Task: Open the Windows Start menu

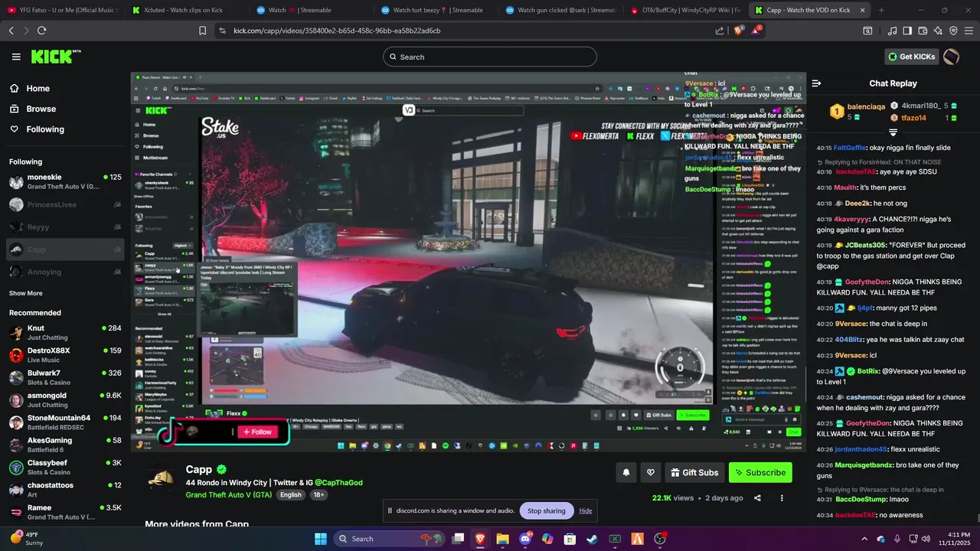Action: pos(320,539)
